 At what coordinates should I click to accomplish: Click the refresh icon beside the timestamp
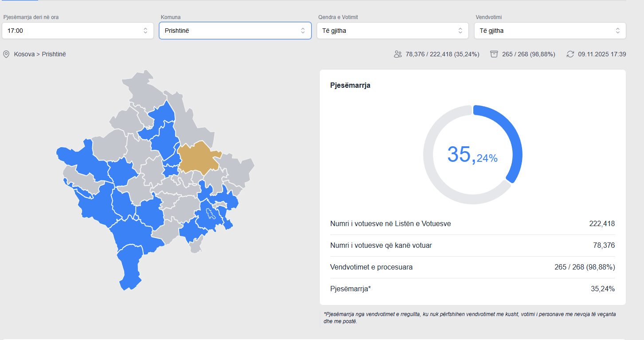tap(570, 54)
